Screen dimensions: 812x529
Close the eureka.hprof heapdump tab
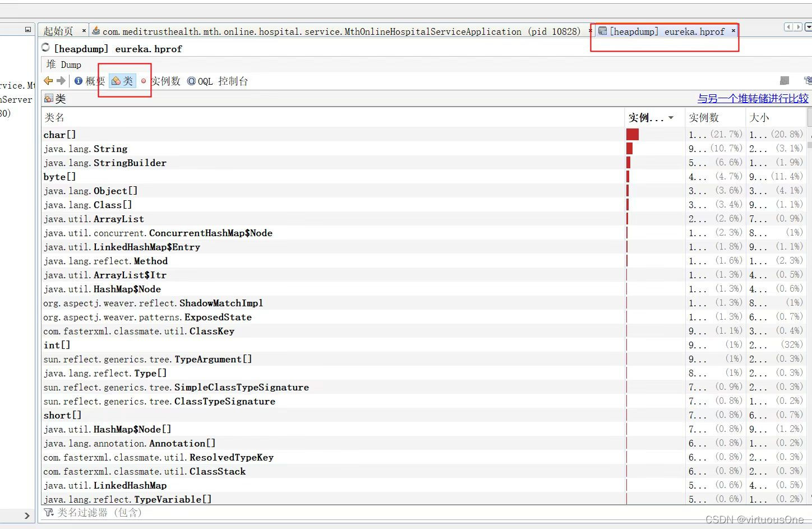[733, 31]
